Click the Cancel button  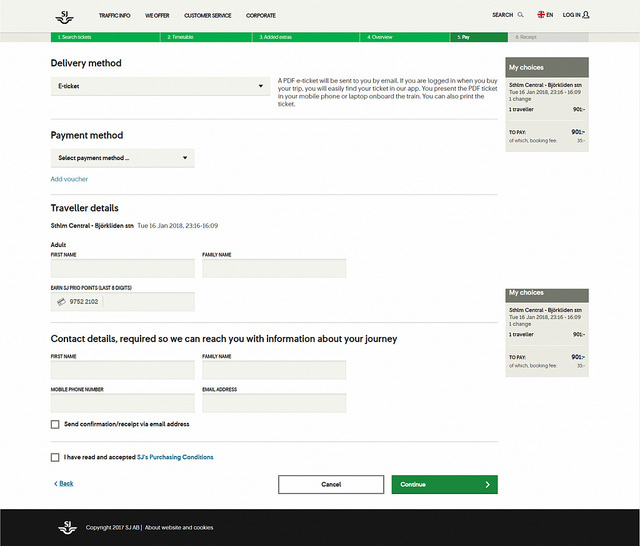331,484
